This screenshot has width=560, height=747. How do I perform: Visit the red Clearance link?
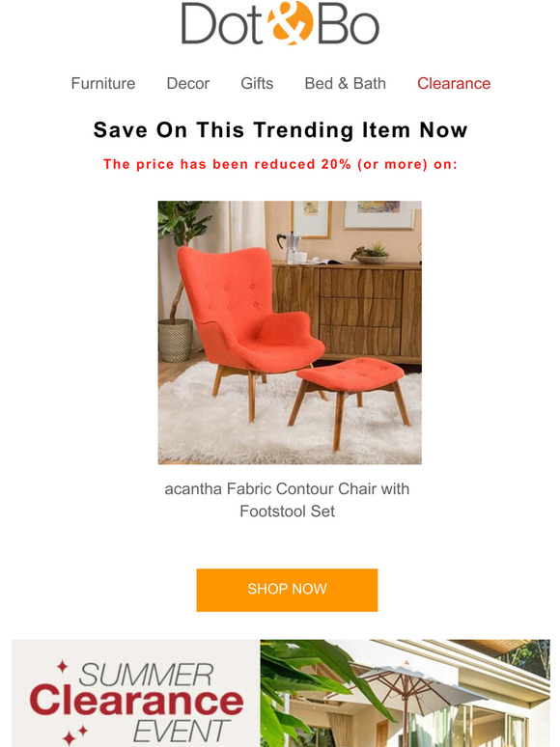pos(454,83)
